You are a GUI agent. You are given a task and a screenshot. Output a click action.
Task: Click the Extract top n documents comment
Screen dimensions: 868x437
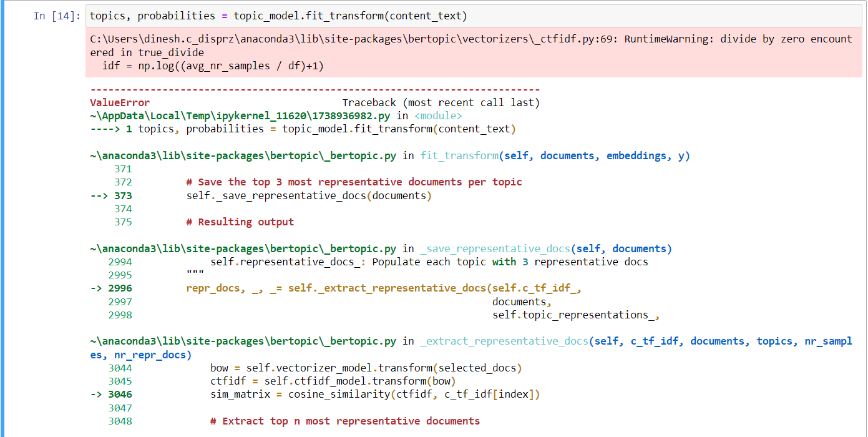[343, 421]
